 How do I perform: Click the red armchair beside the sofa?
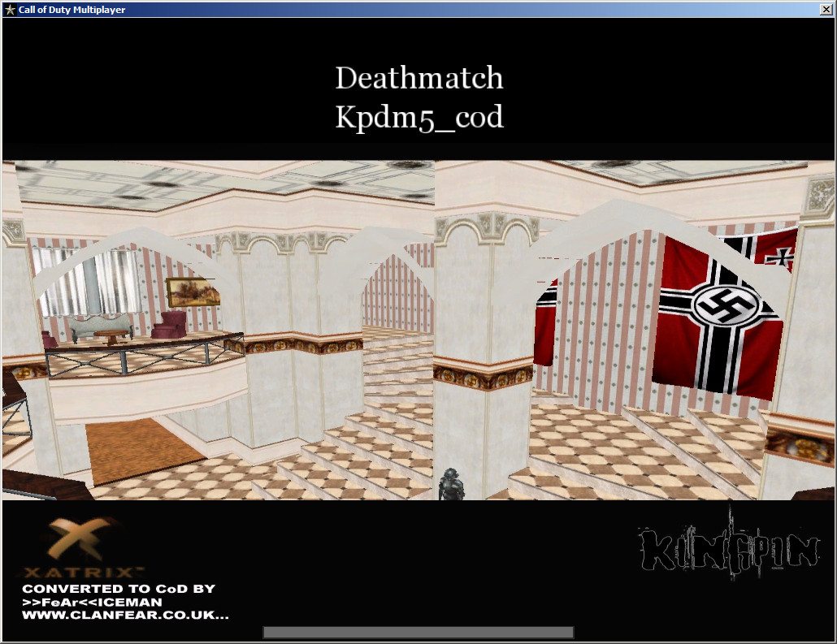point(171,325)
